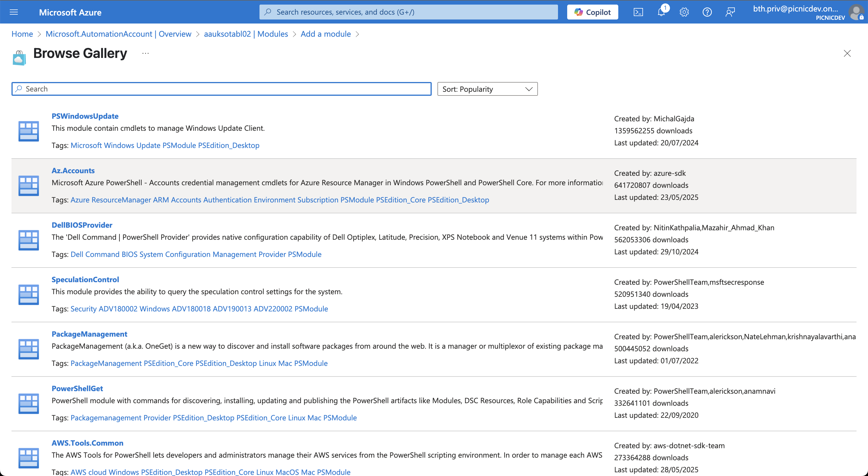This screenshot has width=868, height=476.
Task: Click 'Created by: aws-dotnet-sdk-team' text
Action: 669,446
